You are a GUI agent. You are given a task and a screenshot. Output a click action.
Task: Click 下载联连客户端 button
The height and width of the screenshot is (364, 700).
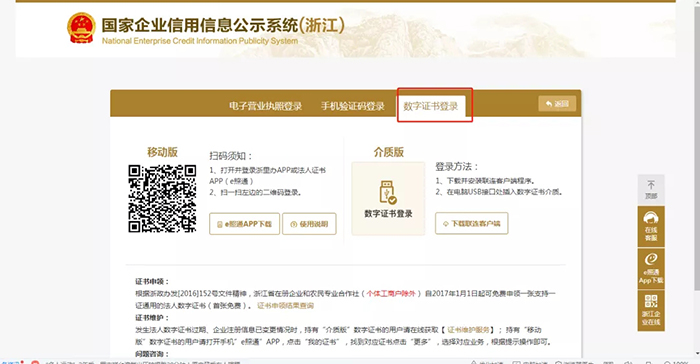click(x=472, y=223)
